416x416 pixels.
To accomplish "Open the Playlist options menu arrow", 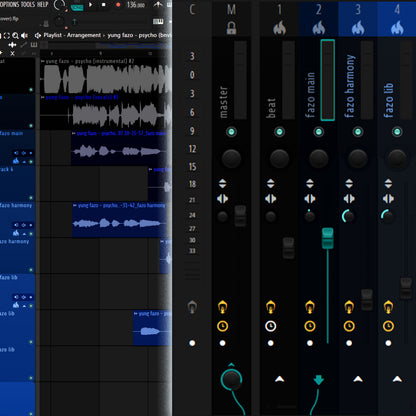I will pyautogui.click(x=38, y=35).
